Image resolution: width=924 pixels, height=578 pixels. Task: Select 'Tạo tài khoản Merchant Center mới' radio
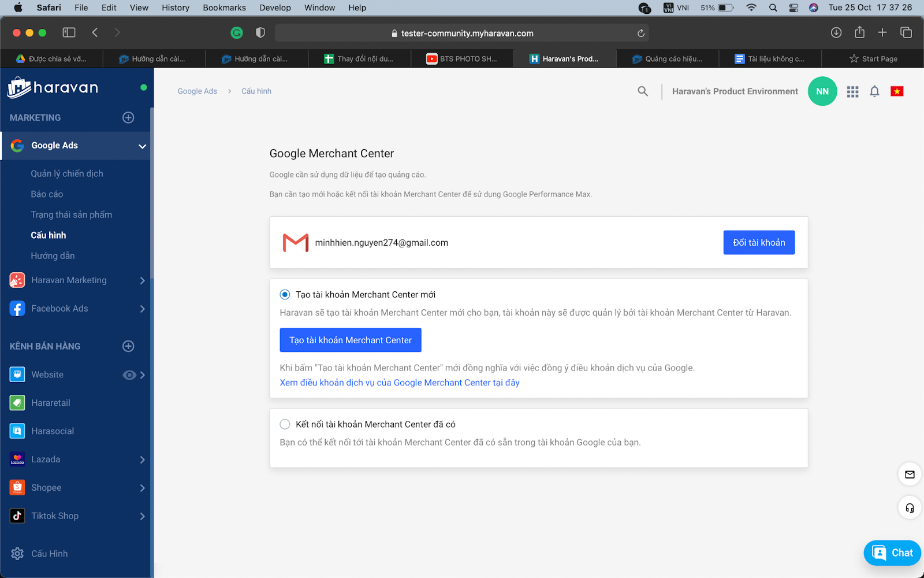[x=285, y=295]
